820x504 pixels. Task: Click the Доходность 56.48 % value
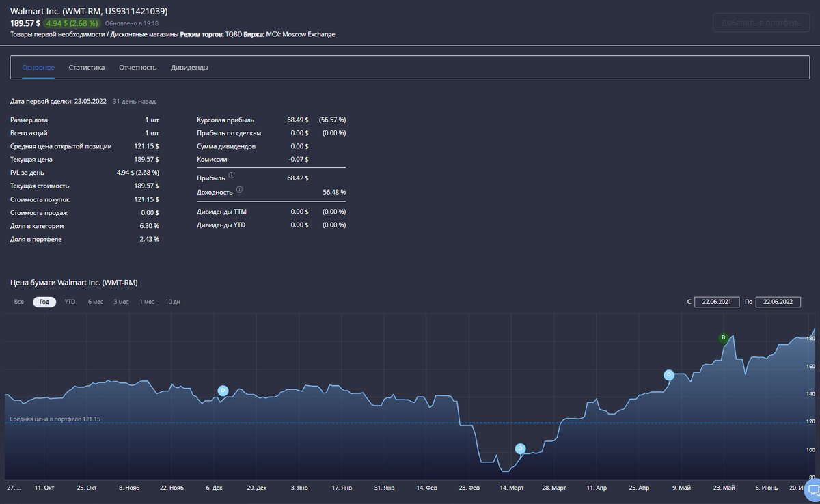tap(334, 192)
